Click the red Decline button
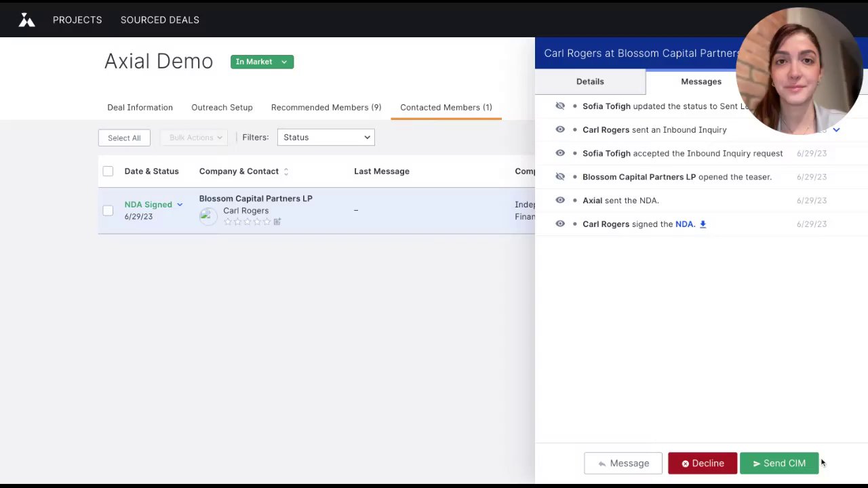This screenshot has height=488, width=868. click(703, 464)
